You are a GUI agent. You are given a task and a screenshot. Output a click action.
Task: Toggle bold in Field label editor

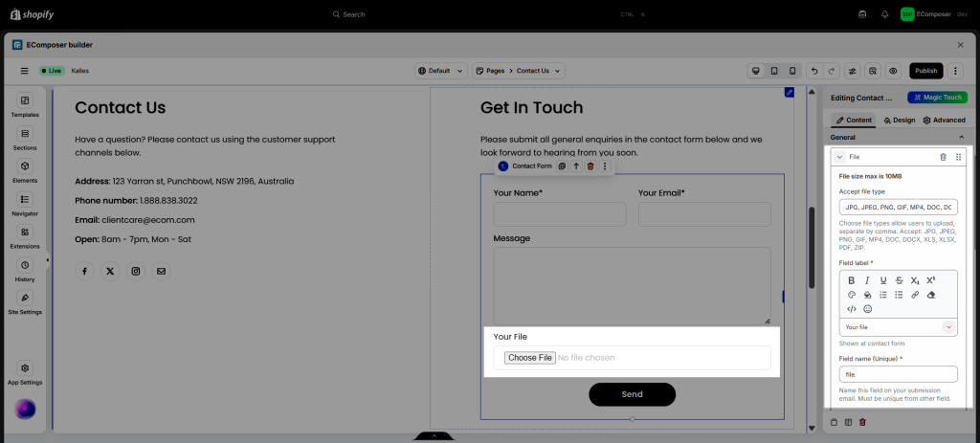click(852, 280)
